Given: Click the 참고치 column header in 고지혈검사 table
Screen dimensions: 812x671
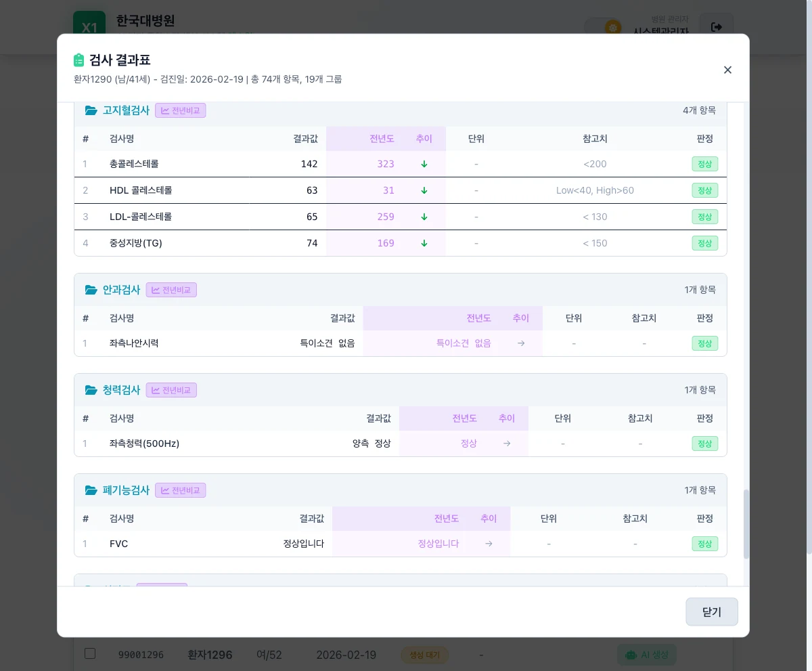Looking at the screenshot, I should click(x=595, y=139).
